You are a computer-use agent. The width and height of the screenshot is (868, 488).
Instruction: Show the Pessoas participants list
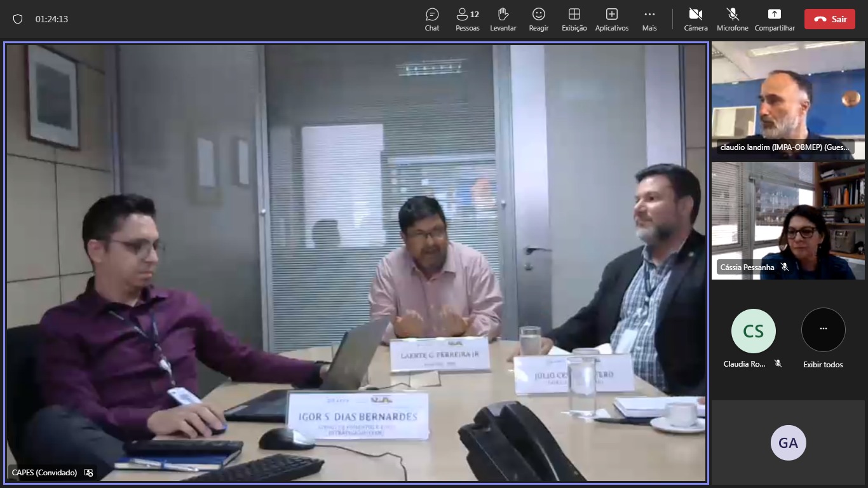tap(468, 19)
